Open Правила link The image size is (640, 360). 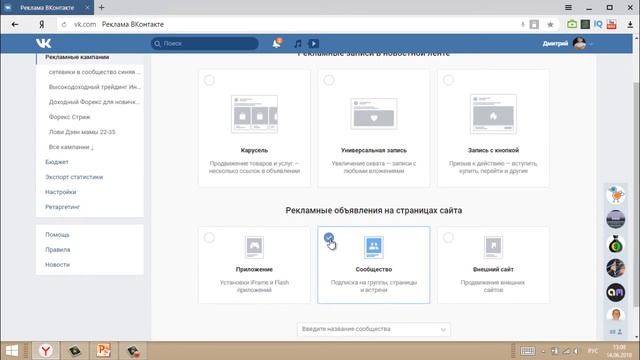[58, 250]
